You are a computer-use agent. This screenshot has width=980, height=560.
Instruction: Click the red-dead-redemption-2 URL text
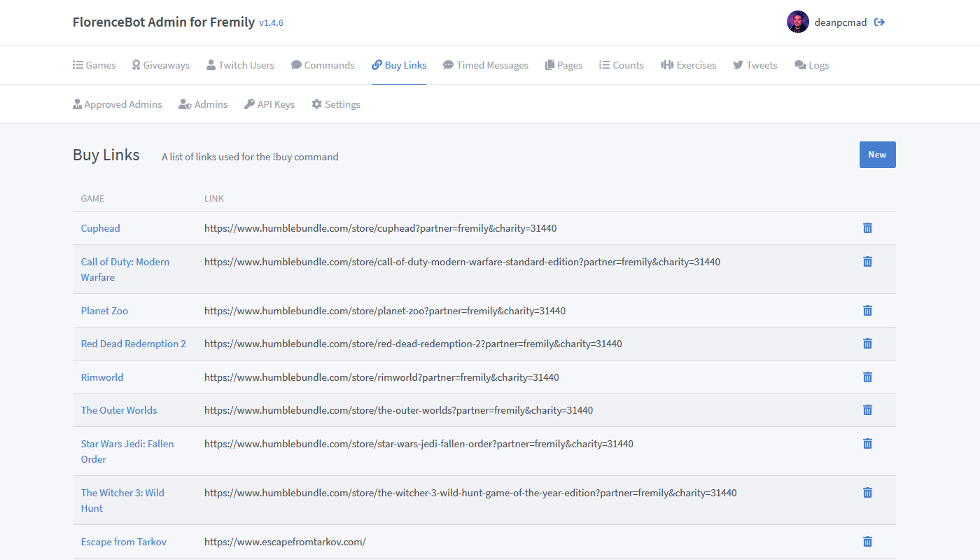(413, 344)
